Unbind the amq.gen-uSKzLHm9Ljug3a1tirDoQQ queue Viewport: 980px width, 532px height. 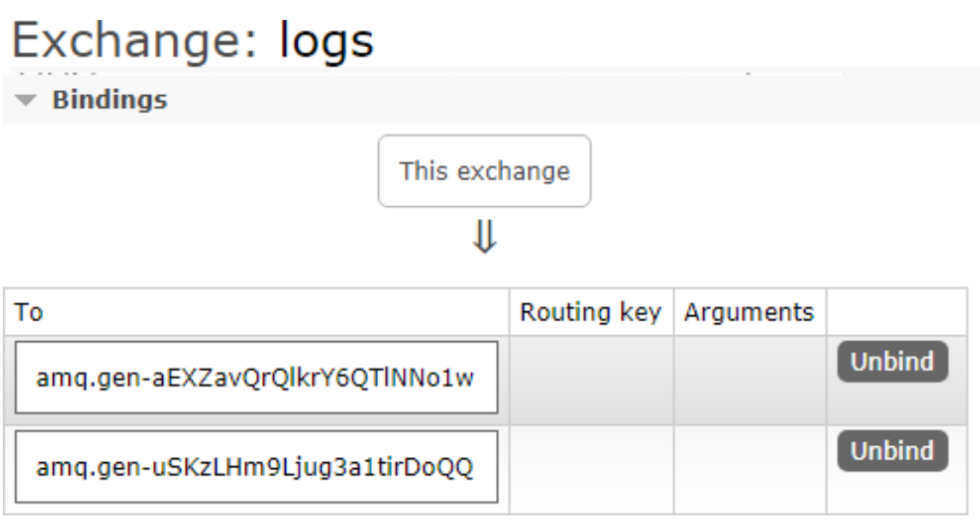891,451
